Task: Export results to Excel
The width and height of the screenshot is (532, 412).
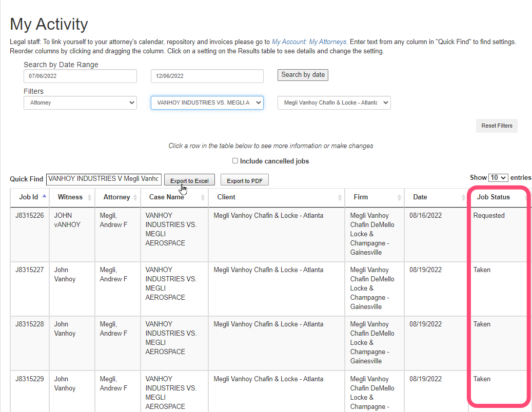Action: tap(189, 180)
